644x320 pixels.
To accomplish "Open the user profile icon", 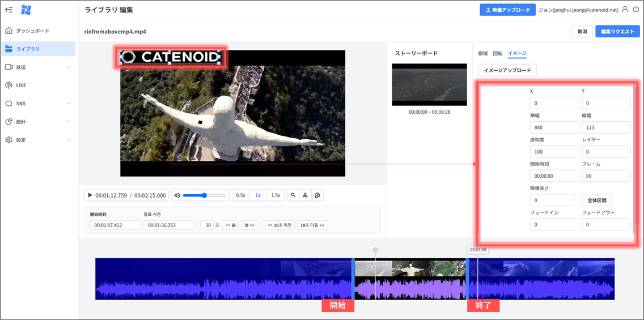I will coord(625,10).
